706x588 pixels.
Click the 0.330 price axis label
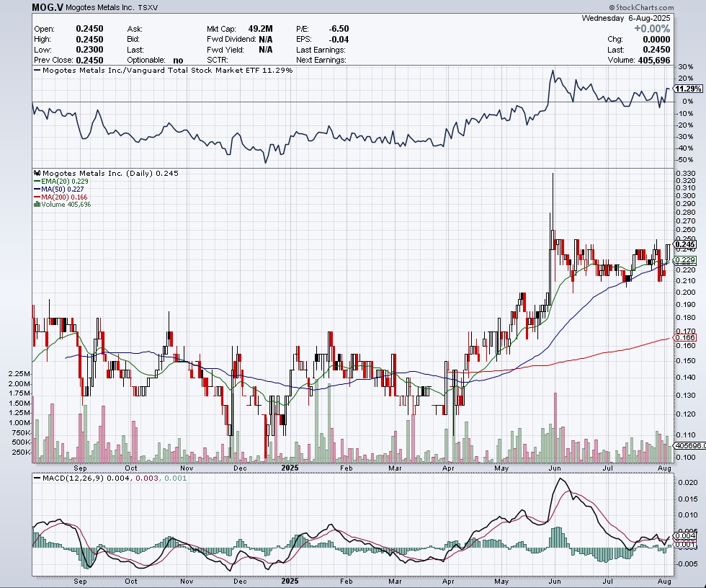pos(686,174)
